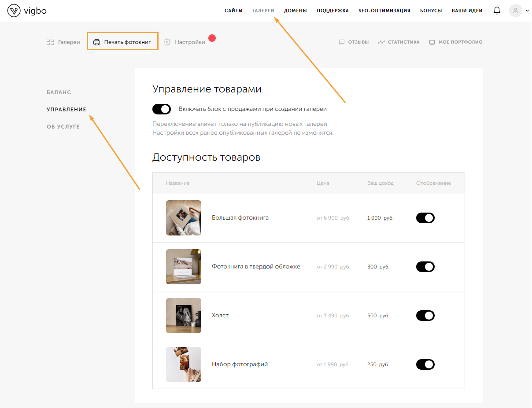Expand the account dropdown arrow
The image size is (532, 408).
tap(527, 11)
